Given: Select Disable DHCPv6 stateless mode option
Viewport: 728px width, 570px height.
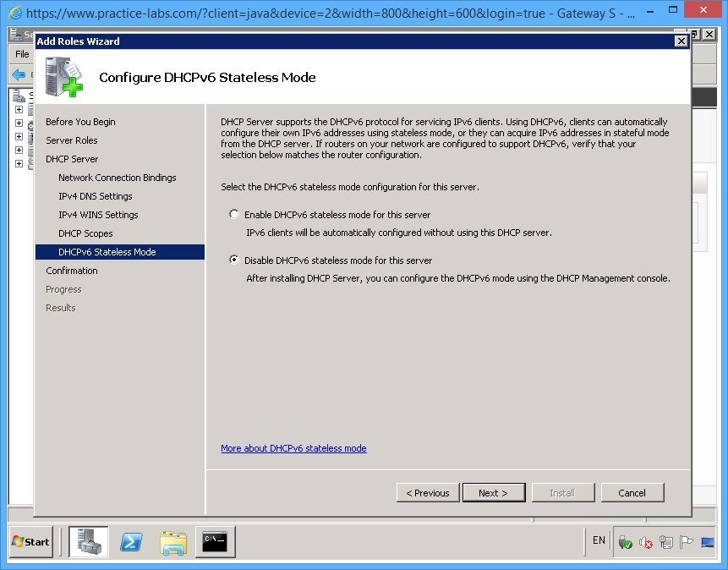Looking at the screenshot, I should pos(233,260).
